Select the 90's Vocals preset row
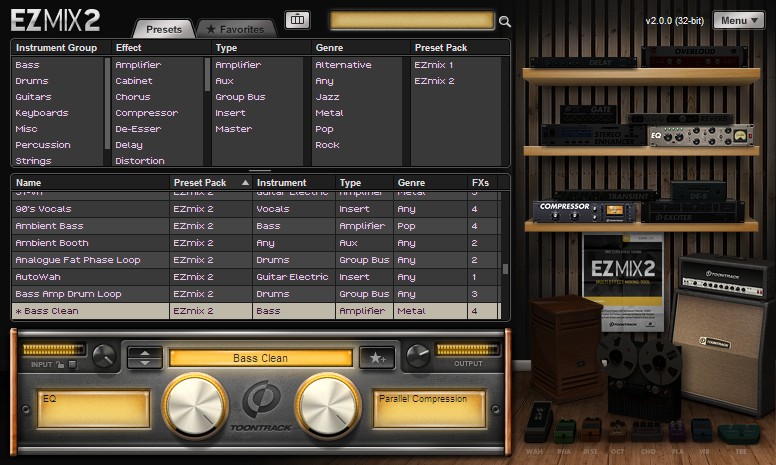 click(x=254, y=209)
